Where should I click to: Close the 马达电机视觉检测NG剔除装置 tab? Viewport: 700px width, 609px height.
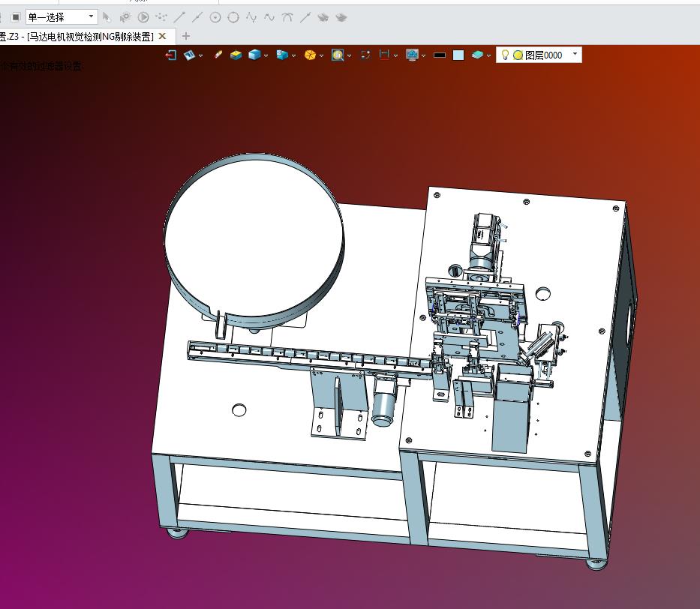163,36
